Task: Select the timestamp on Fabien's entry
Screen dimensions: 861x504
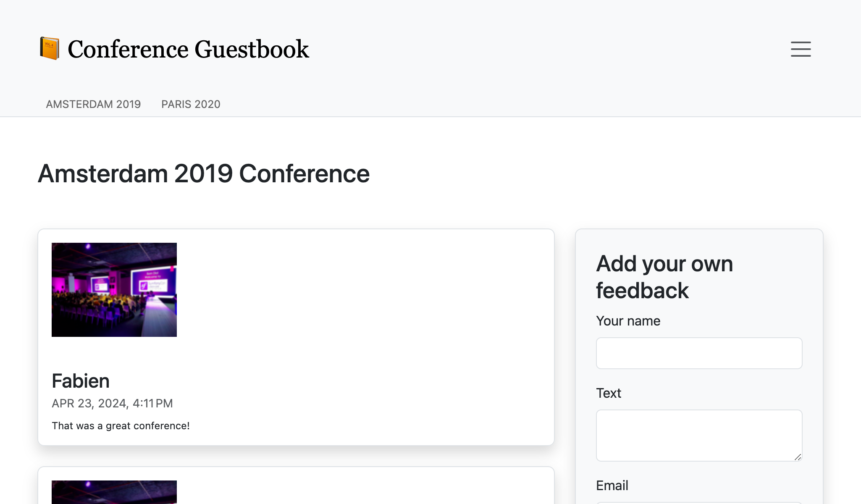Action: coord(113,403)
